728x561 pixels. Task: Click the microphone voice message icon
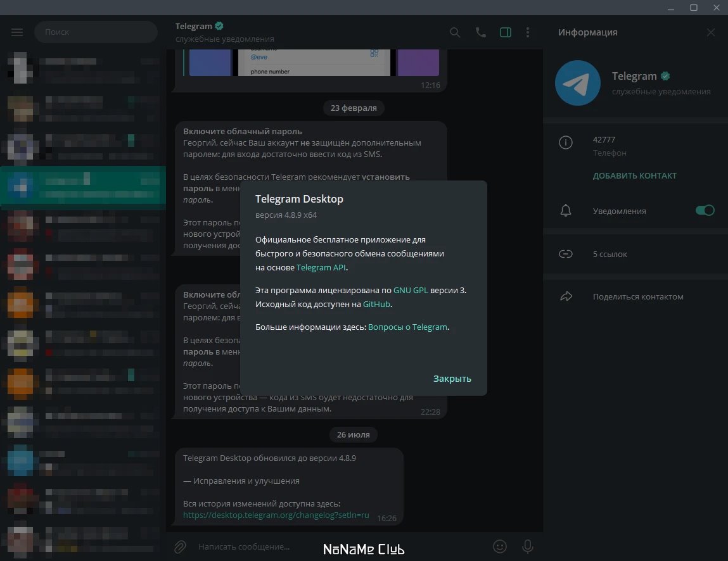[527, 546]
